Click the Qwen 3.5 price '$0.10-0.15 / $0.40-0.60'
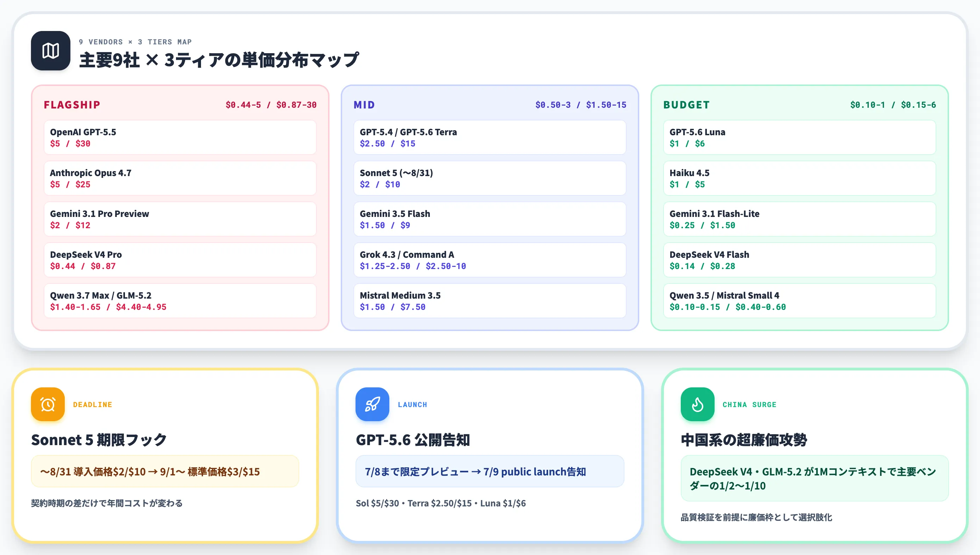The width and height of the screenshot is (980, 555). click(728, 307)
